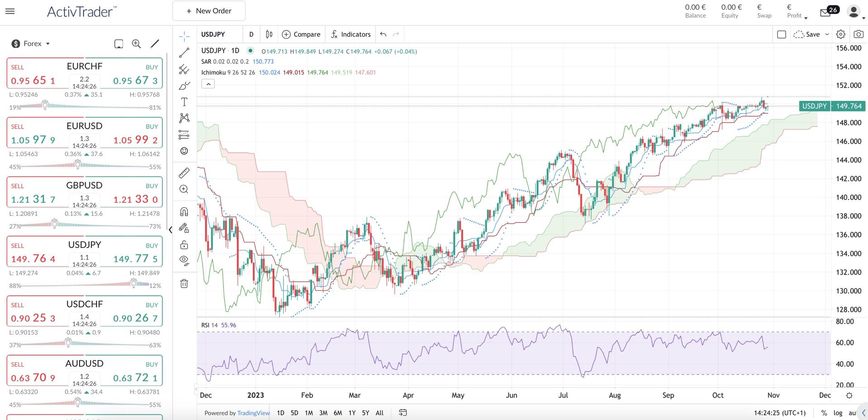This screenshot has height=420, width=868.
Task: Pick the brush drawing tool
Action: [x=184, y=85]
